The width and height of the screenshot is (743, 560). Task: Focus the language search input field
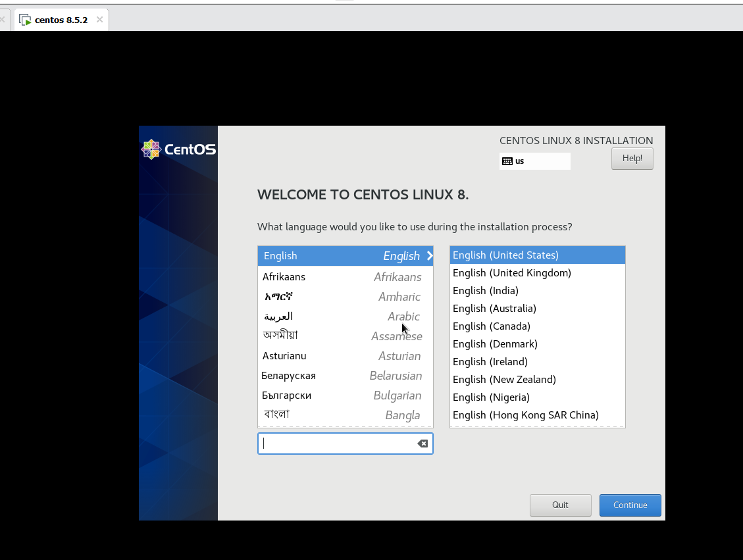click(x=345, y=444)
